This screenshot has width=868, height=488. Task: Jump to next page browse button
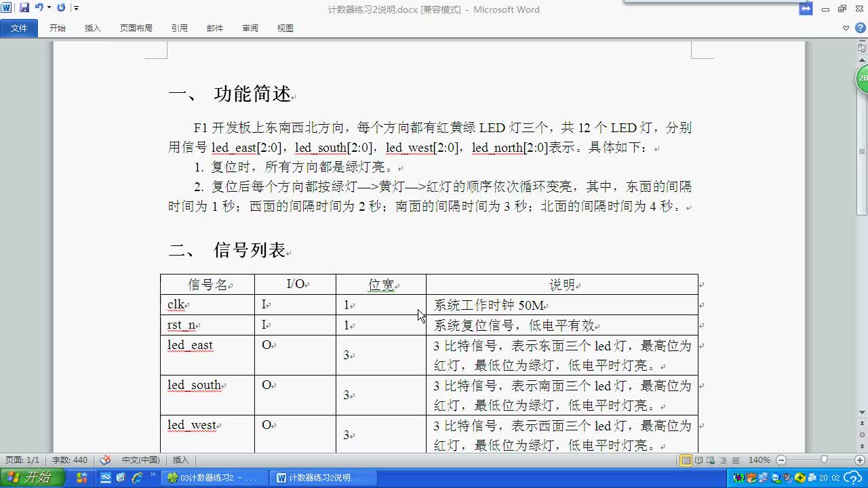[x=863, y=445]
